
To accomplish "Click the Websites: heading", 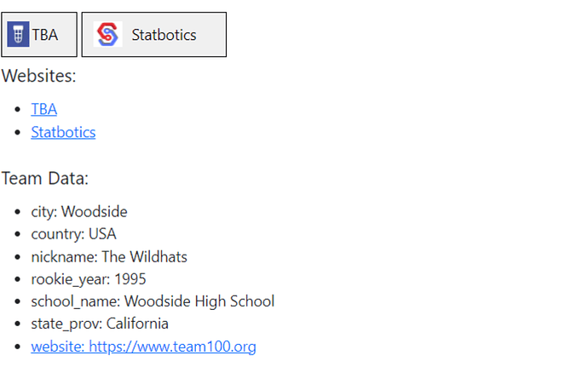I will tap(38, 76).
